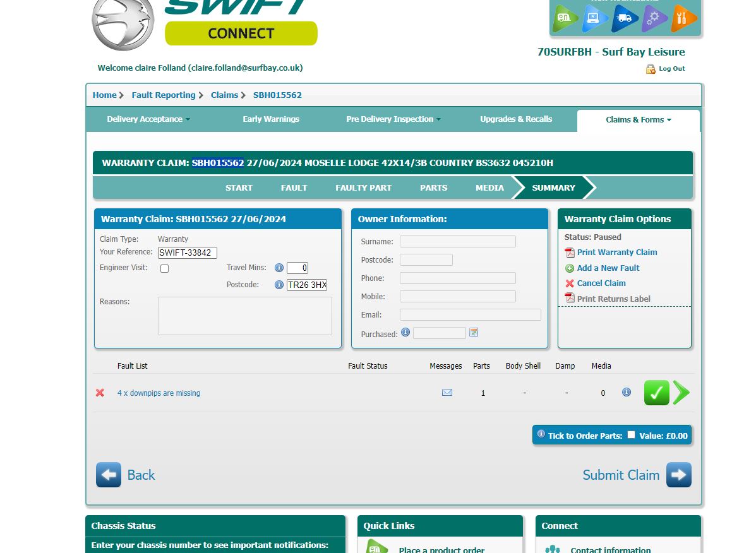
Task: Click Print Warranty Claim link
Action: pos(617,253)
